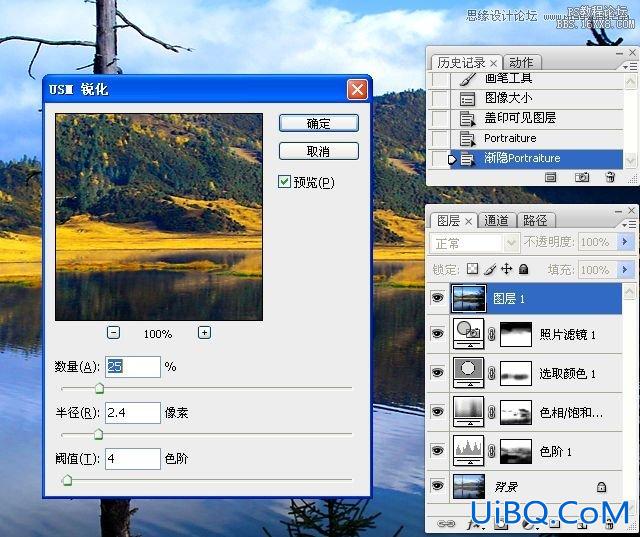This screenshot has width=640, height=537.
Task: Click the 半径 radius slider handle
Action: [x=98, y=434]
